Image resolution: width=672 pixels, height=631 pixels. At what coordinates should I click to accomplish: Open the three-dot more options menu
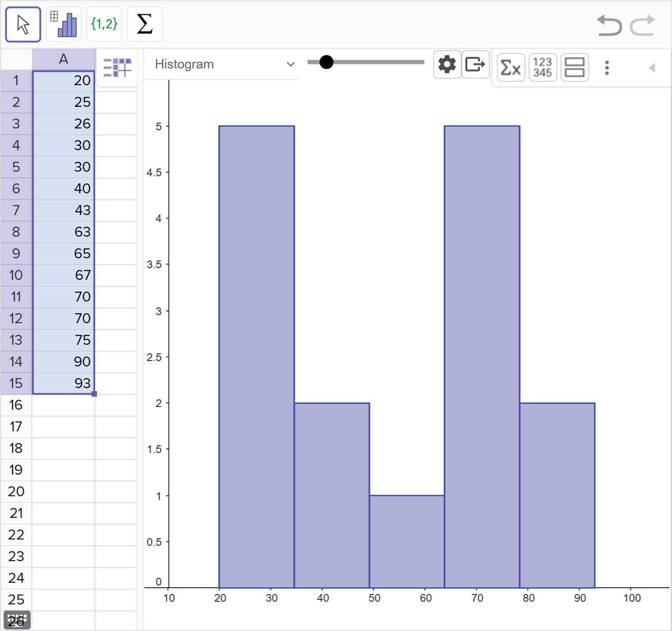tap(607, 68)
